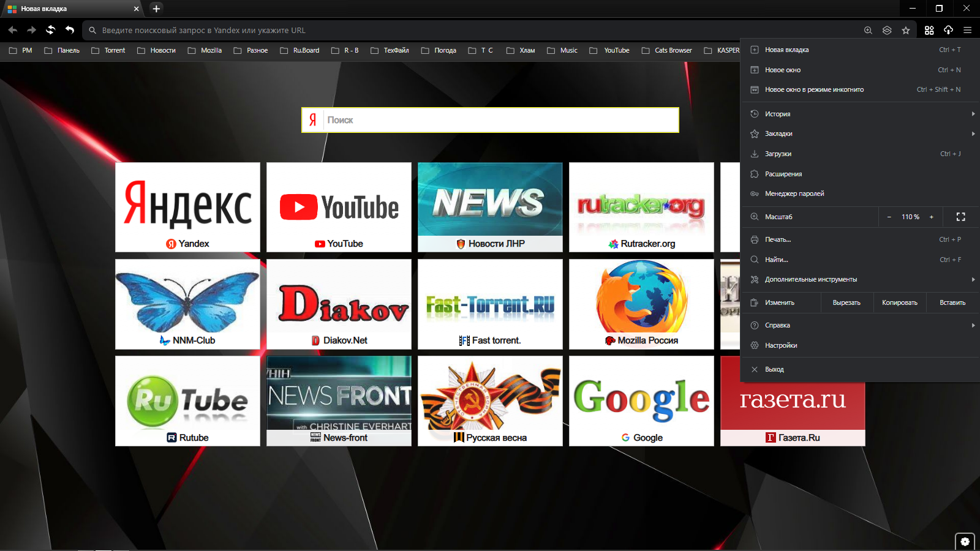Viewport: 980px width, 551px height.
Task: Open the Torrent bookmarks folder
Action: 108,50
